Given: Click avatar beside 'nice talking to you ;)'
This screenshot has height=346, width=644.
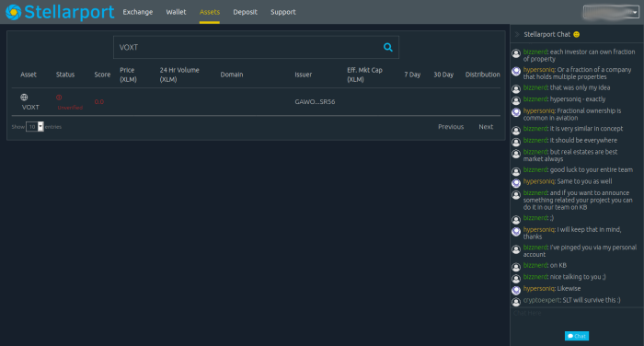Looking at the screenshot, I should coord(516,279).
